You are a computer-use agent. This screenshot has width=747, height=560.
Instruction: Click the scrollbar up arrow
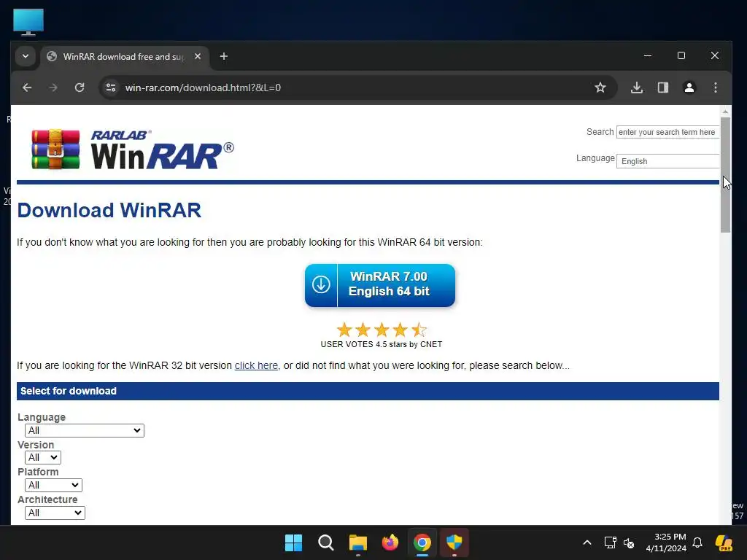[725, 112]
